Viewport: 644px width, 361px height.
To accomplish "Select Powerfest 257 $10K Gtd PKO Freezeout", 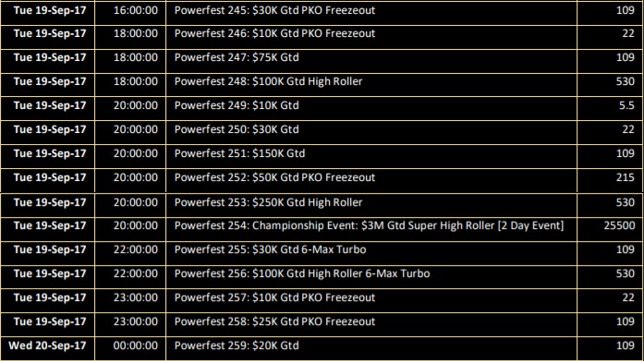I will click(274, 297).
